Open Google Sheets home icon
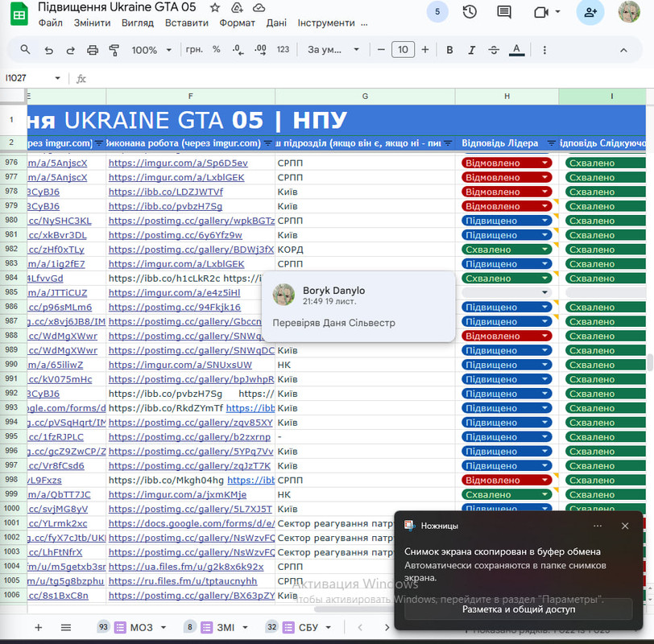Image resolution: width=654 pixels, height=644 pixels. (19, 14)
